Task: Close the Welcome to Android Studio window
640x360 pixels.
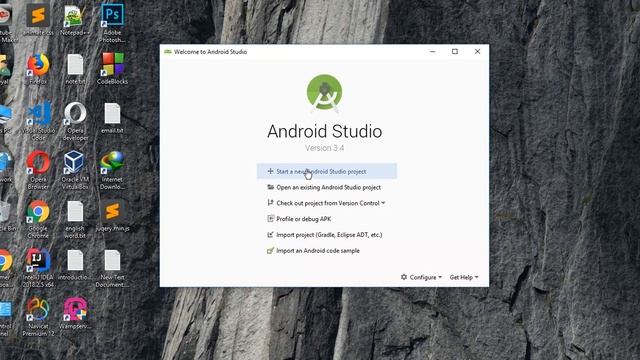Action: (477, 51)
